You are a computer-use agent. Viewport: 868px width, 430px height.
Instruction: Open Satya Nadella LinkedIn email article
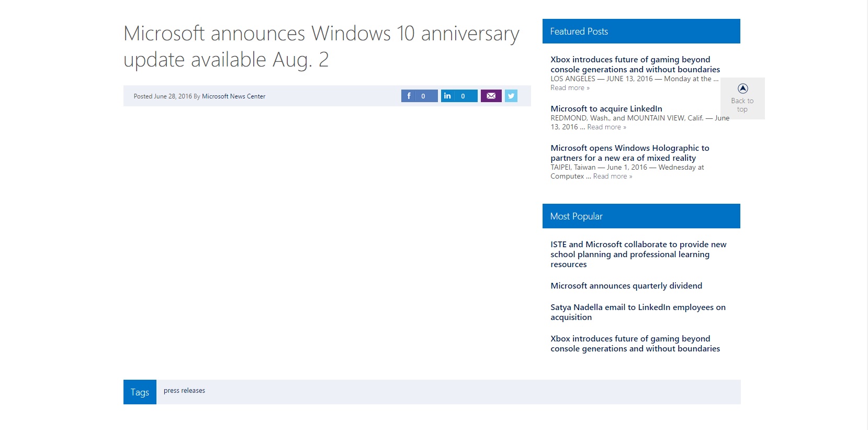coord(638,312)
